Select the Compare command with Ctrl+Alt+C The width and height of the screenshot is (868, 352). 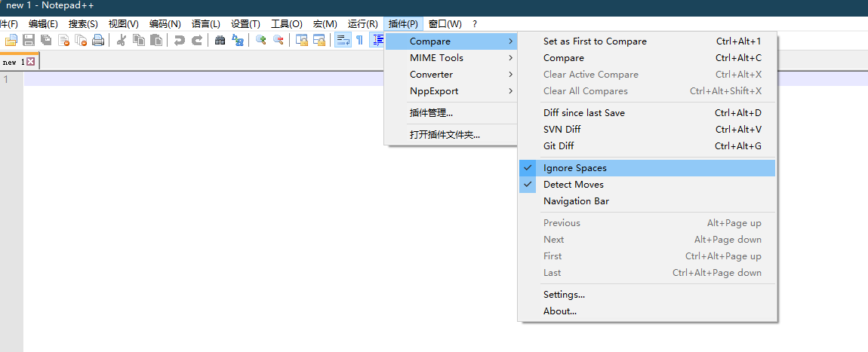[x=647, y=58]
